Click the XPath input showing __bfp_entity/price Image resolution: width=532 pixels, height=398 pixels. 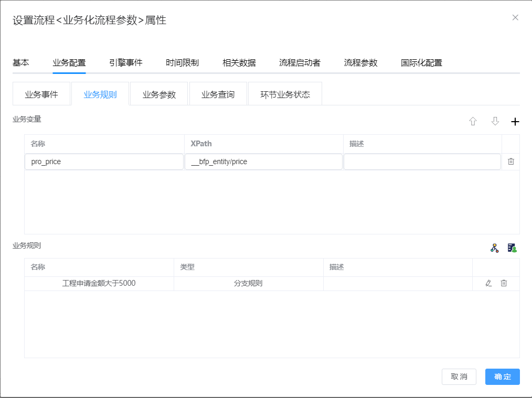[263, 162]
